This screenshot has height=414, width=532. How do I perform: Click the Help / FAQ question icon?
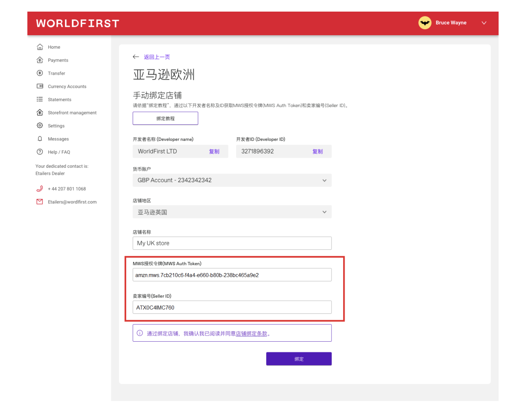click(40, 152)
